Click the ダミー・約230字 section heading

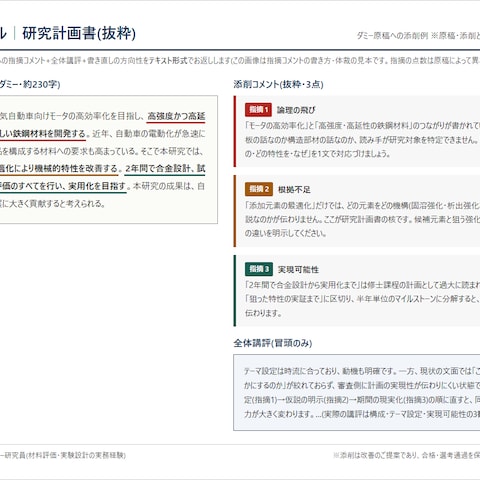coord(30,84)
